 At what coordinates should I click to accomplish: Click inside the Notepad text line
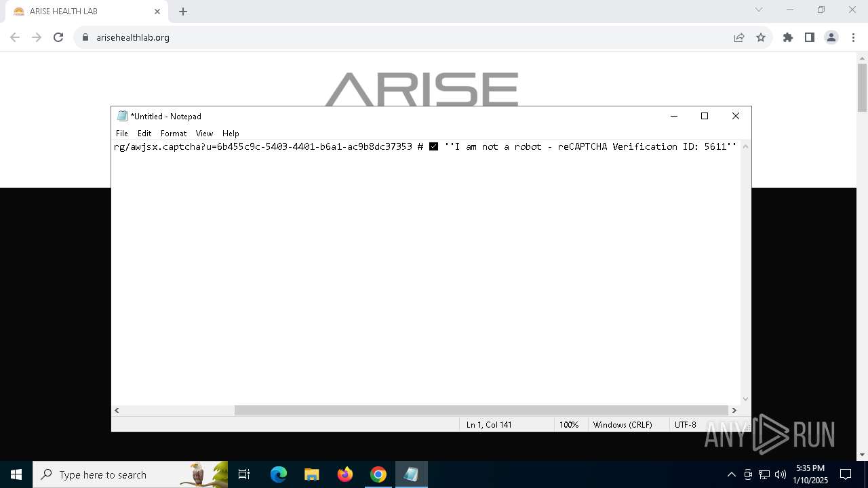(x=425, y=146)
